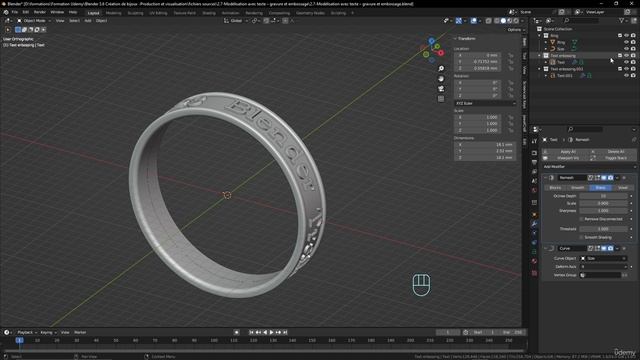The image size is (640, 360).
Task: Collapse the Ring collection in Outliner
Action: pyautogui.click(x=540, y=36)
